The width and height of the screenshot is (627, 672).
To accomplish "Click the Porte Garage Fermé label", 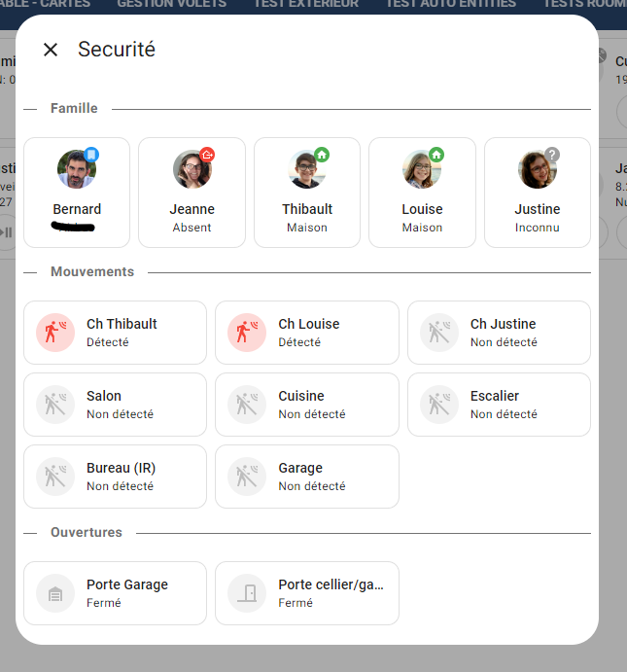I will point(104,603).
